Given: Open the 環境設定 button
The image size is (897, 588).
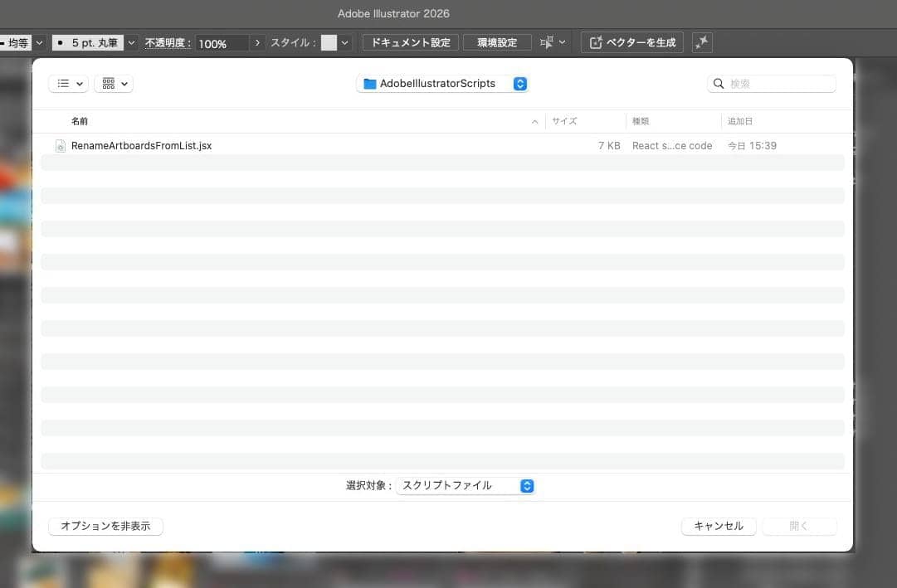Looking at the screenshot, I should [497, 42].
